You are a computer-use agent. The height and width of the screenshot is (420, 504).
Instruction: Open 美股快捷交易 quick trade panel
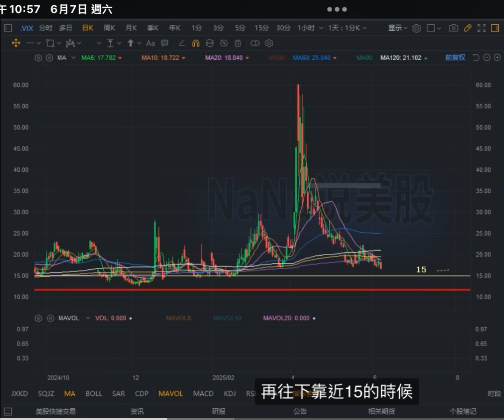[56, 411]
